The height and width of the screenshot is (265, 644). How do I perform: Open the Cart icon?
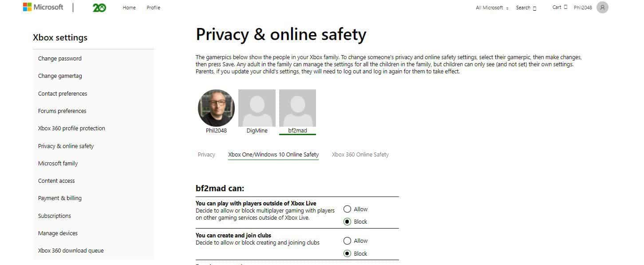coord(565,7)
